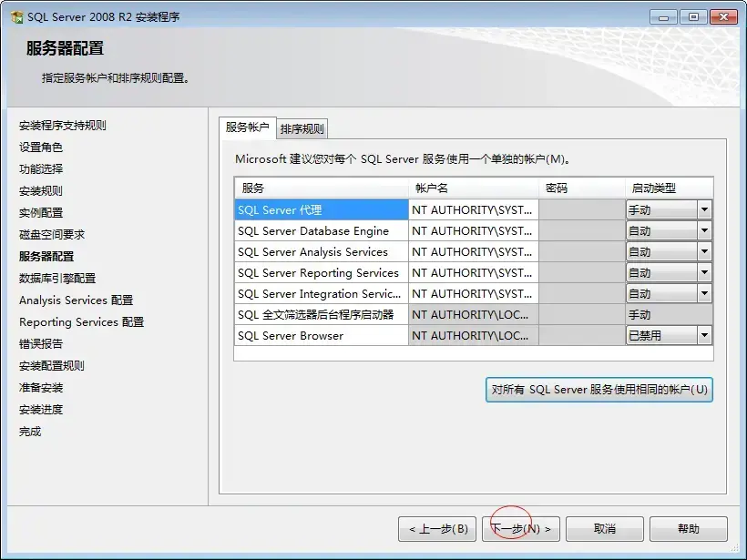Click the 功能选择 step in sidebar
The height and width of the screenshot is (560, 747).
pyautogui.click(x=41, y=169)
